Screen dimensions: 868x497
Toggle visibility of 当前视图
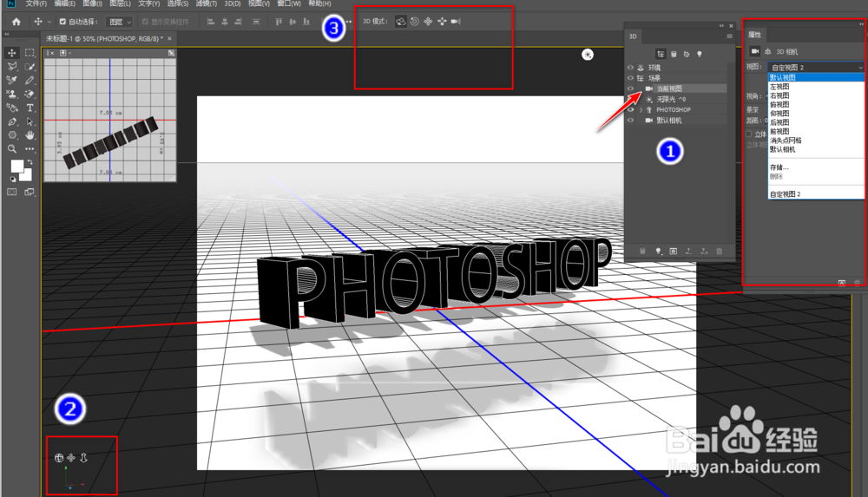tap(630, 88)
